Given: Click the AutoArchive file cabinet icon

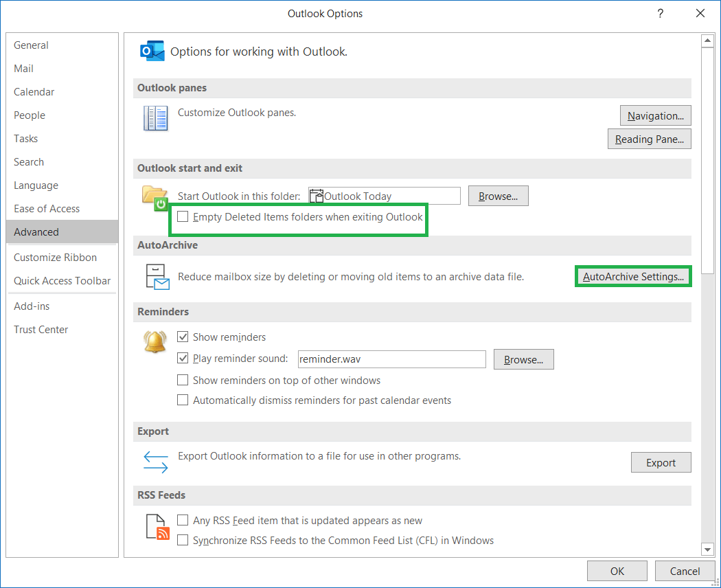Looking at the screenshot, I should (157, 277).
